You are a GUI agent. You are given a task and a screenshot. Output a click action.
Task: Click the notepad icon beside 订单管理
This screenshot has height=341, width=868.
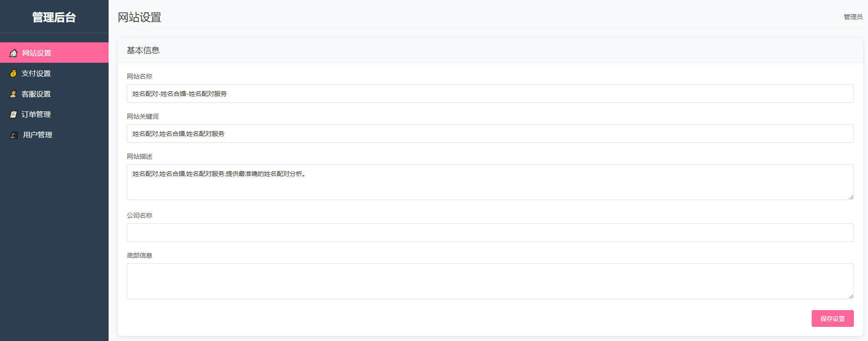[13, 115]
